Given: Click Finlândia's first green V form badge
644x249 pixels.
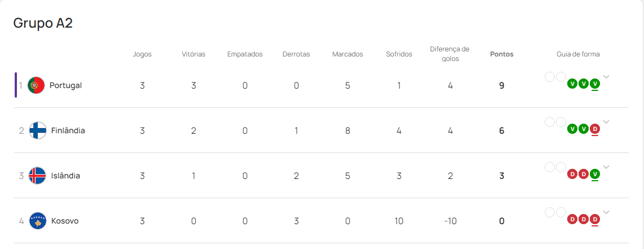Looking at the screenshot, I should click(572, 129).
